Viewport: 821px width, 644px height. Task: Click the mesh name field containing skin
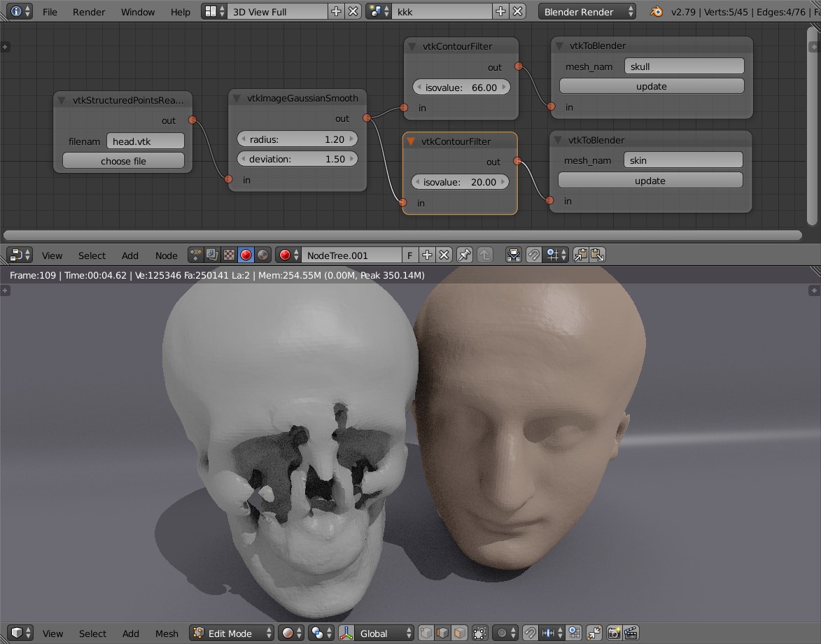tap(682, 160)
